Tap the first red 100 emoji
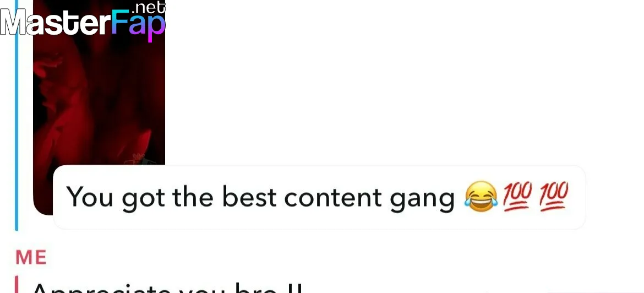The image size is (644, 293). tap(517, 197)
